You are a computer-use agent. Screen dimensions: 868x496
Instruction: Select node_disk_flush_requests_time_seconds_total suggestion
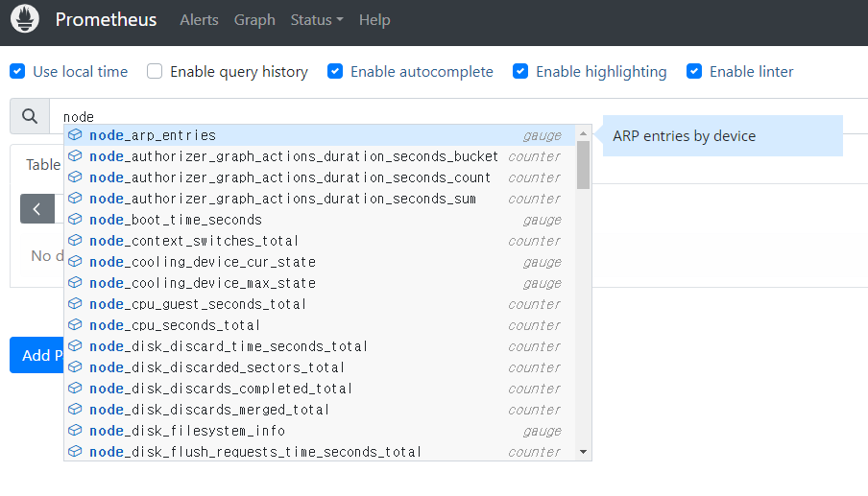320,451
